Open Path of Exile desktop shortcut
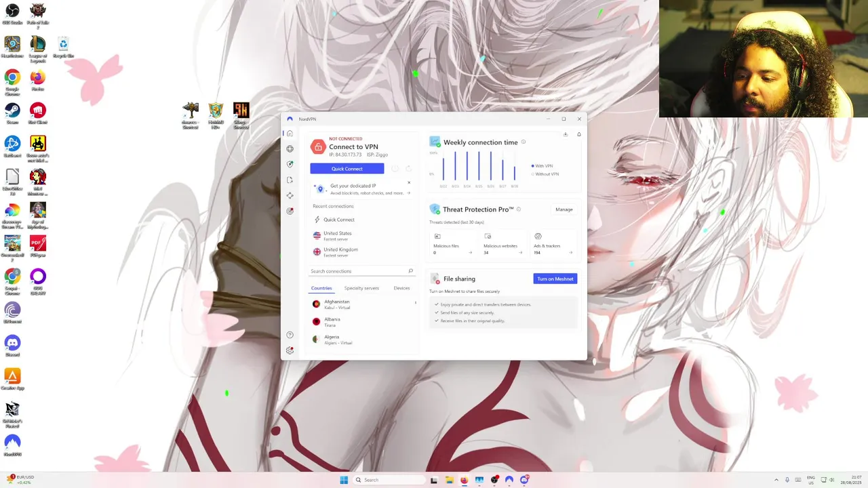Image resolution: width=868 pixels, height=488 pixels. [x=38, y=15]
